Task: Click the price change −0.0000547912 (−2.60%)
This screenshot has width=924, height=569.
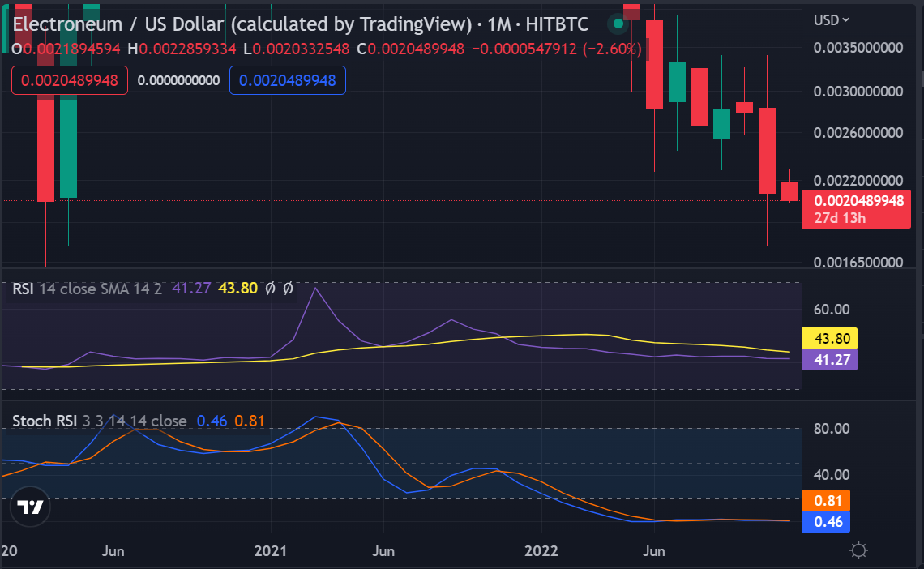Action: [x=557, y=49]
